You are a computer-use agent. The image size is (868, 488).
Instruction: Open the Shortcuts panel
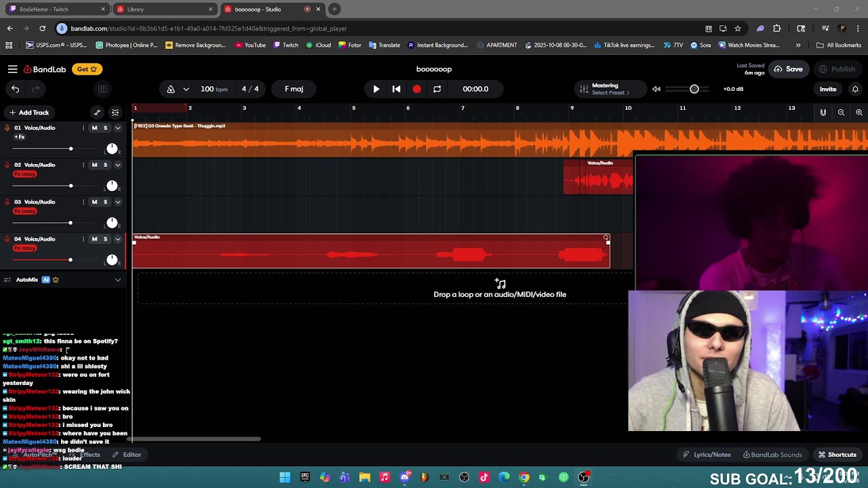[x=837, y=455]
